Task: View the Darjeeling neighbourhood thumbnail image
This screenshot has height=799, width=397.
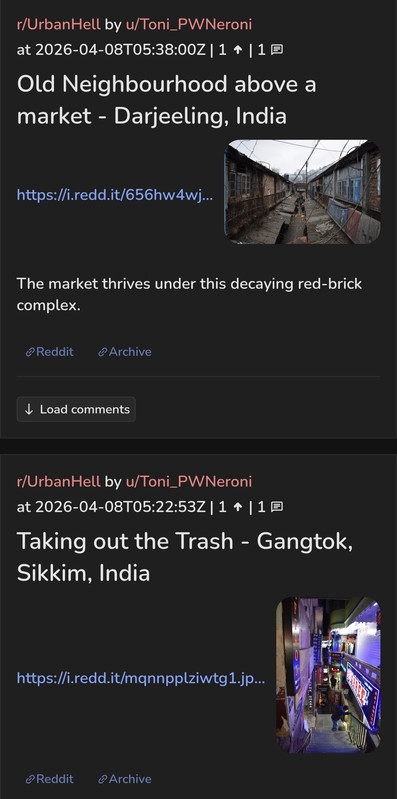Action: click(x=302, y=192)
